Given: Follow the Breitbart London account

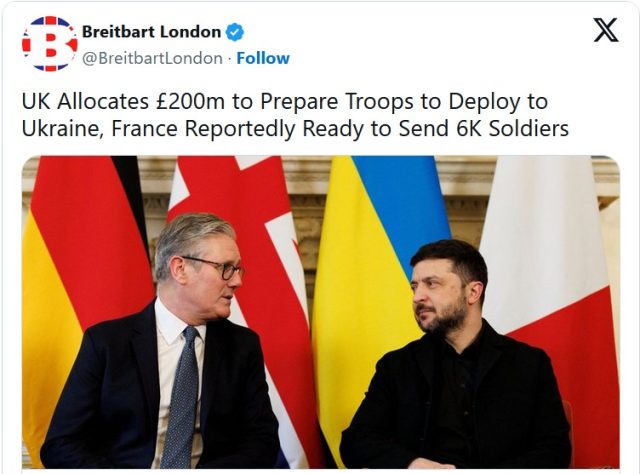Looking at the screenshot, I should click(x=263, y=58).
